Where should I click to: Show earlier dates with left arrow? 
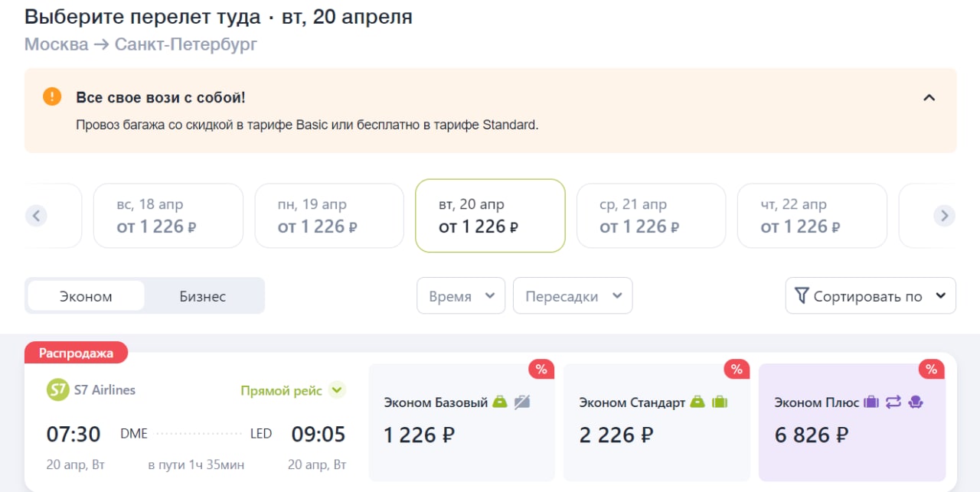click(36, 216)
